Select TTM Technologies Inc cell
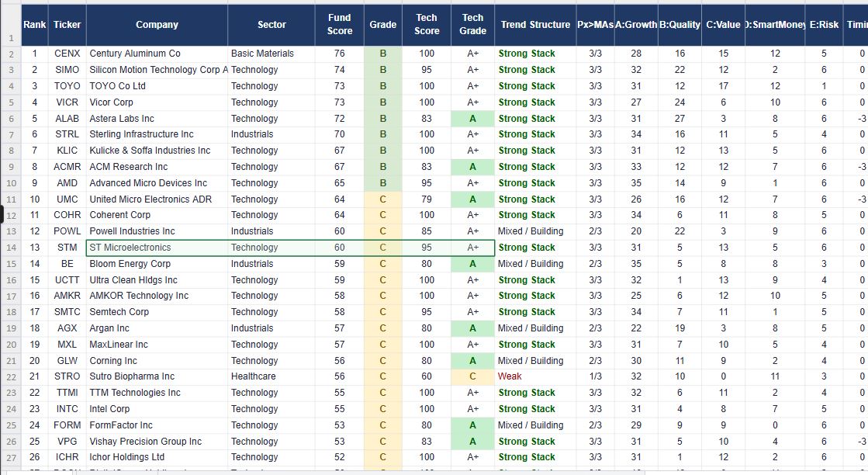 coord(157,393)
